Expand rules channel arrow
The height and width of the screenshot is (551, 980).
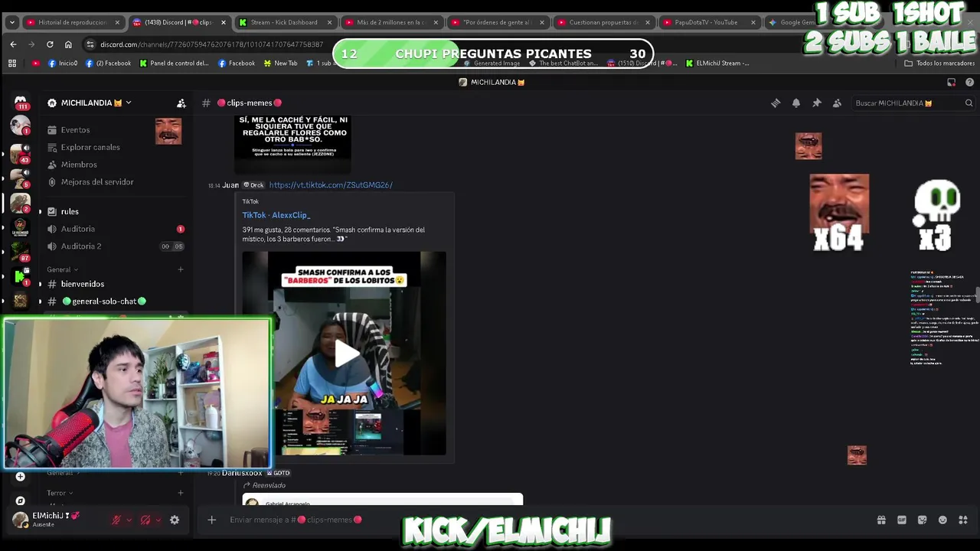40,211
